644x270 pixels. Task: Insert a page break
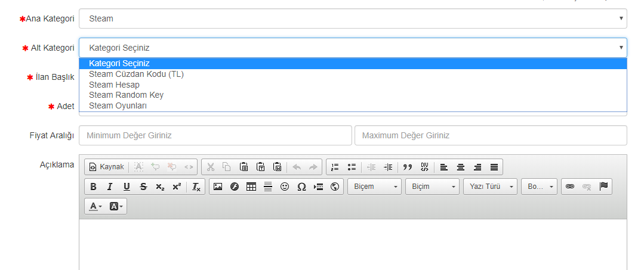[318, 187]
